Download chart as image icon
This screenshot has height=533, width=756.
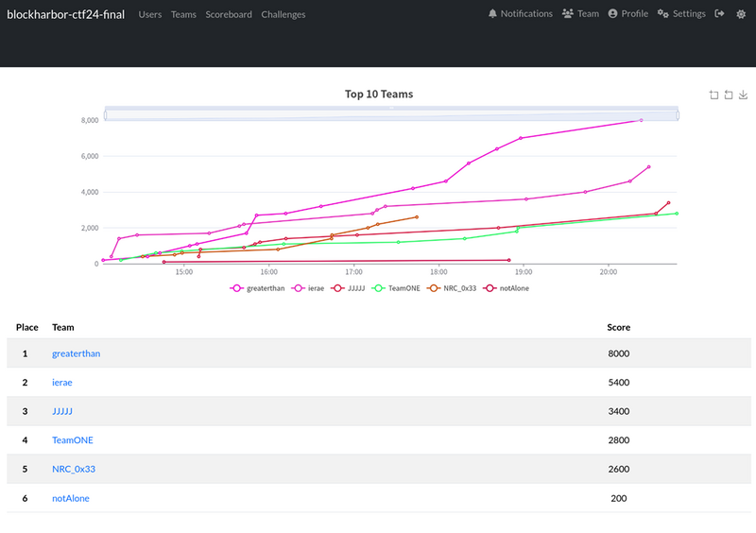click(x=743, y=95)
